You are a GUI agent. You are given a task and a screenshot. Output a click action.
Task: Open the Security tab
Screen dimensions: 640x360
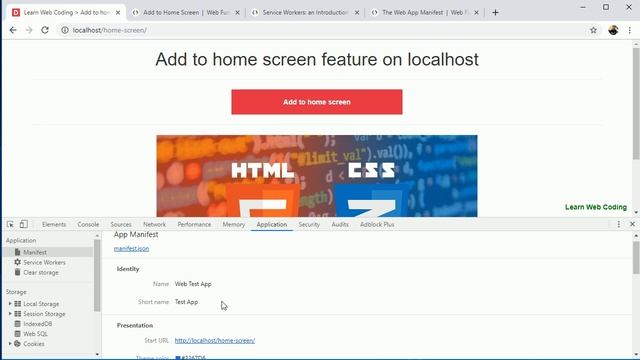tap(309, 224)
